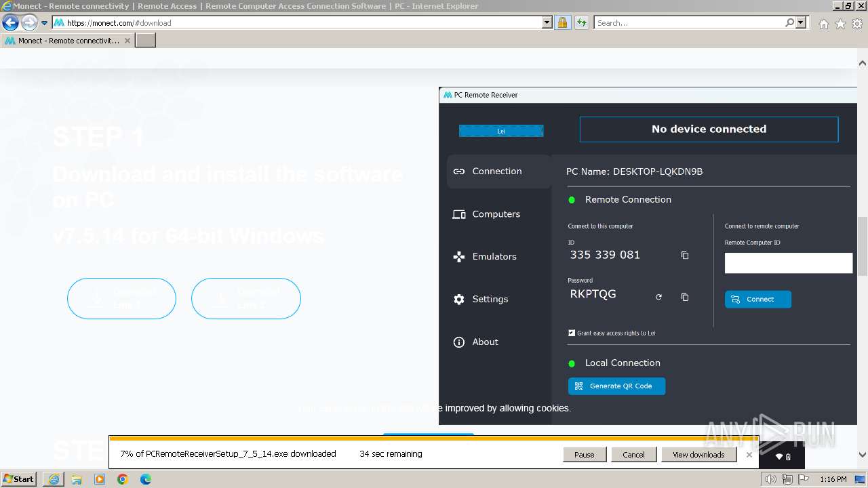The image size is (868, 488).
Task: Open the recent pages dropdown beside forward
Action: (45, 23)
